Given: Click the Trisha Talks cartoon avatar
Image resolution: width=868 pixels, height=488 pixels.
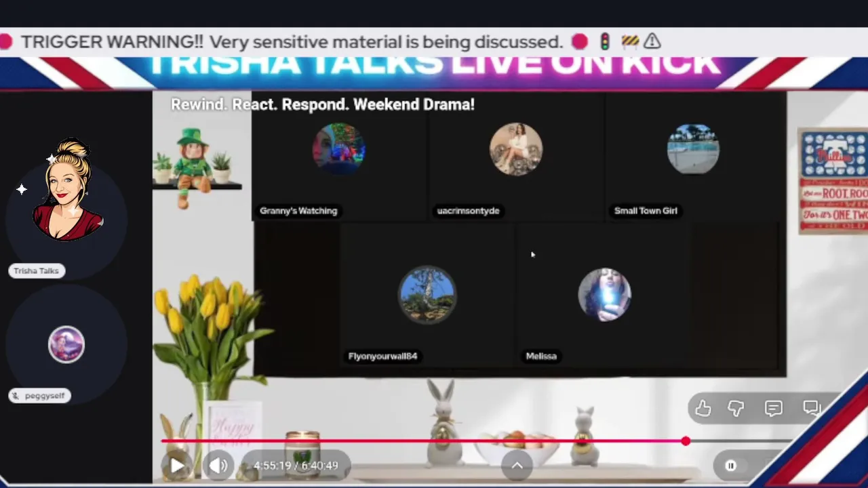Looking at the screenshot, I should pyautogui.click(x=66, y=190).
